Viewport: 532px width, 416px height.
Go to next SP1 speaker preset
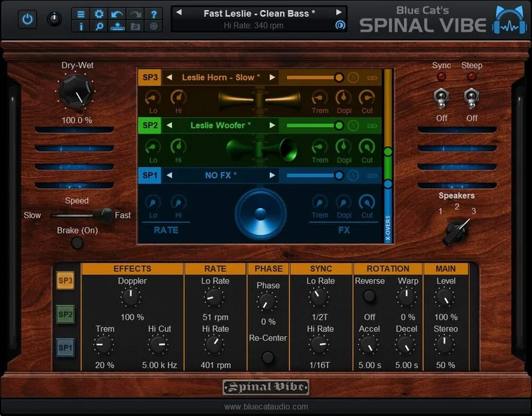click(x=272, y=176)
